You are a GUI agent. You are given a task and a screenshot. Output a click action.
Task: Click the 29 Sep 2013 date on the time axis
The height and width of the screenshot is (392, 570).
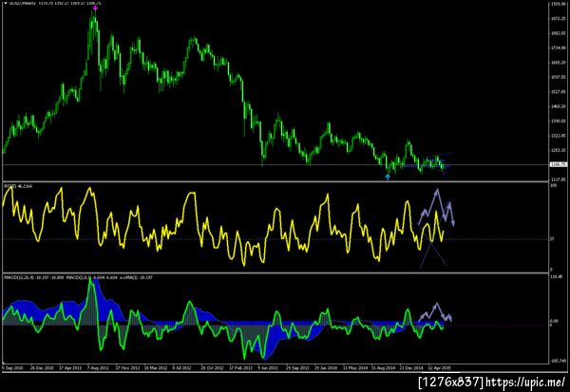[297, 368]
